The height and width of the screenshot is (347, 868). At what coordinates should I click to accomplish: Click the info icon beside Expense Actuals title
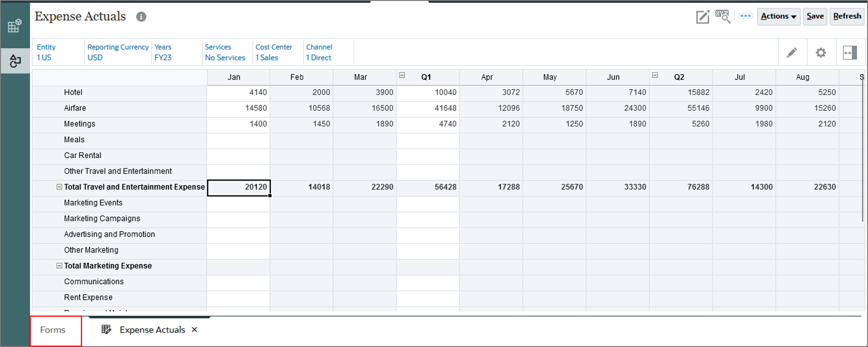[142, 17]
